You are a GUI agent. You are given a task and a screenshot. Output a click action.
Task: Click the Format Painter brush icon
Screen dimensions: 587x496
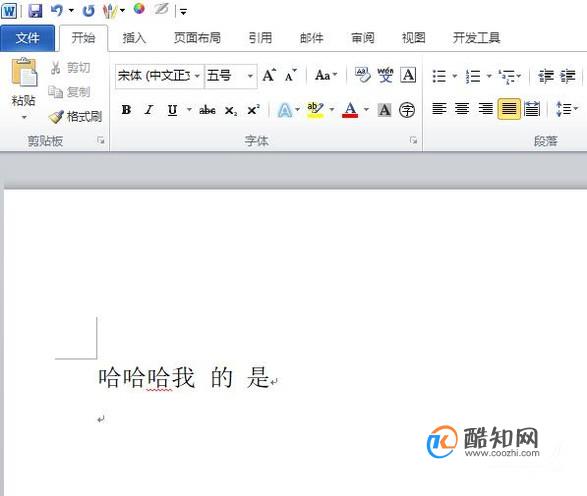coord(57,117)
